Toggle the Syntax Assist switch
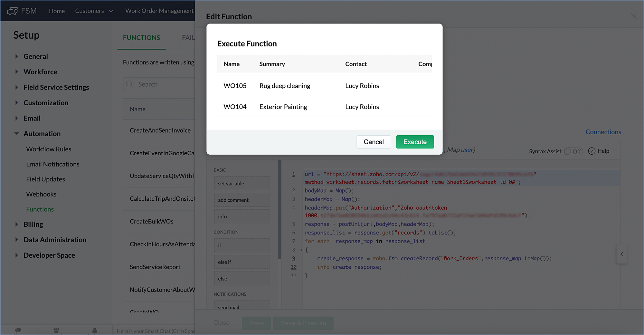The image size is (644, 335). (573, 151)
